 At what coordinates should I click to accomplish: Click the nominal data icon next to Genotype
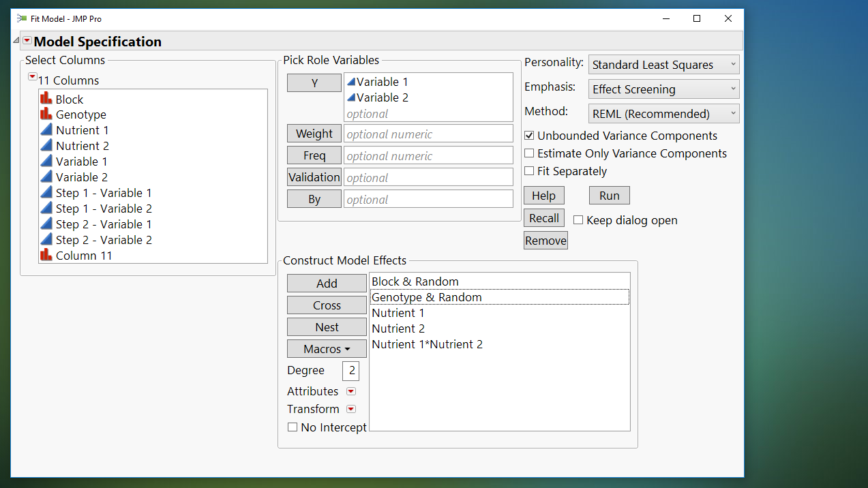[46, 114]
